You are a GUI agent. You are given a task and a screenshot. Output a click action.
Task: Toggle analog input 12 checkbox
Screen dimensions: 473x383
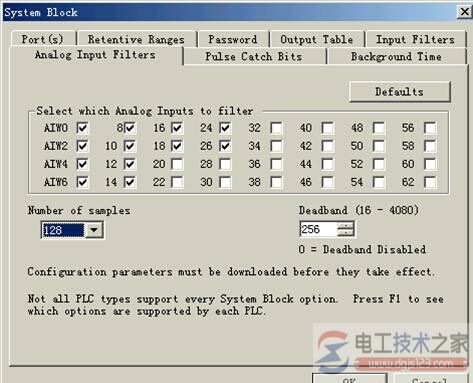[130, 164]
